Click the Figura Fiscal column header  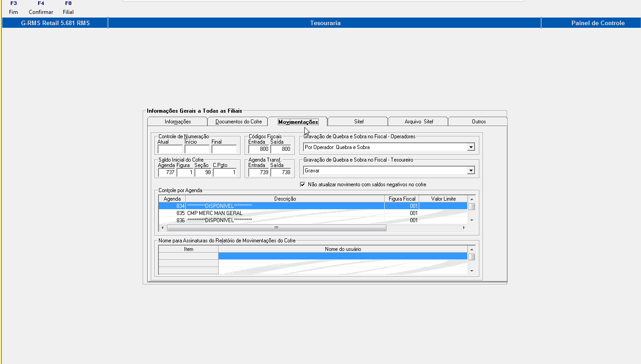tap(402, 199)
